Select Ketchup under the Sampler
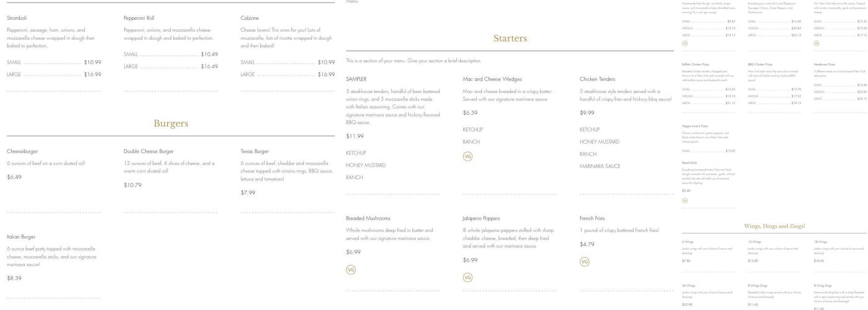 click(x=356, y=153)
